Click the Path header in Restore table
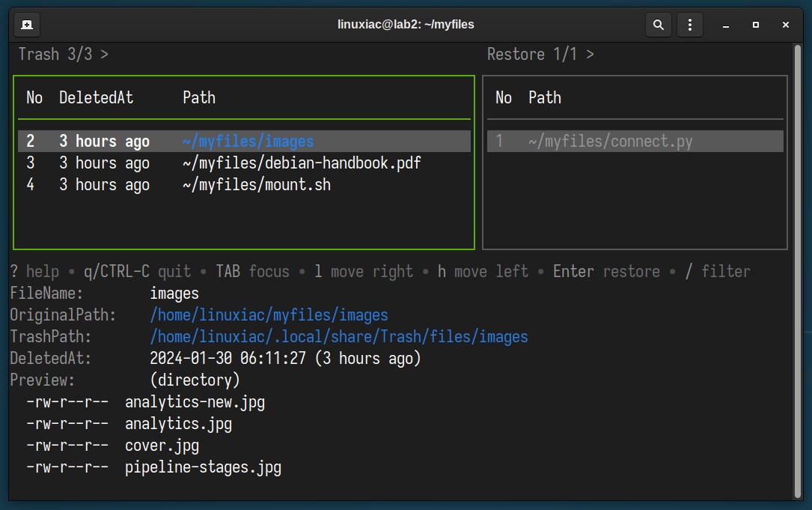This screenshot has width=812, height=510. pyautogui.click(x=544, y=97)
